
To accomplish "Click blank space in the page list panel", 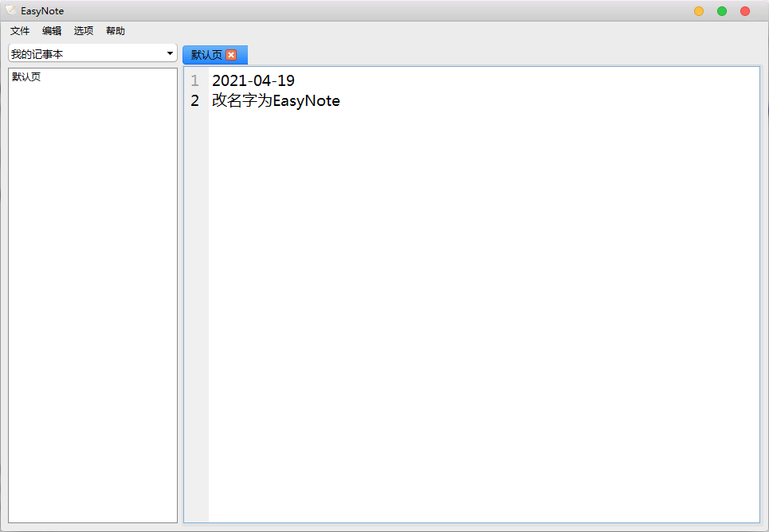I will [92, 319].
